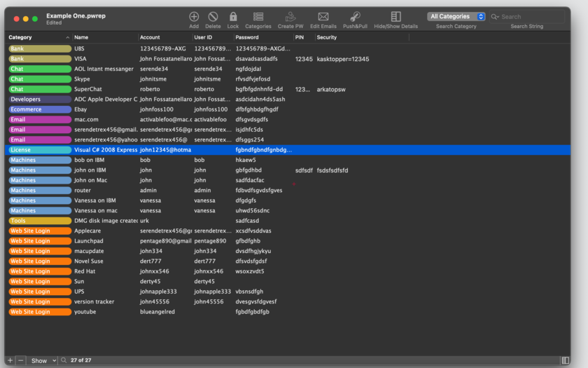Select the green Chat tag for Skype
Image resolution: width=588 pixels, height=368 pixels.
(x=40, y=79)
